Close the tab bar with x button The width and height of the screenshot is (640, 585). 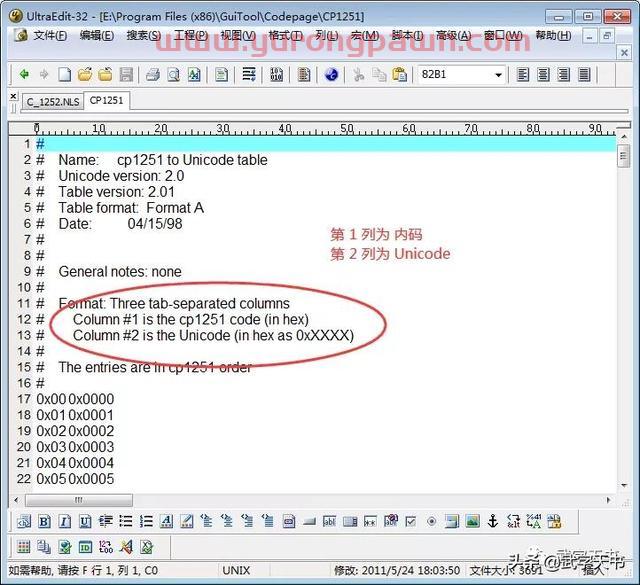point(13,99)
